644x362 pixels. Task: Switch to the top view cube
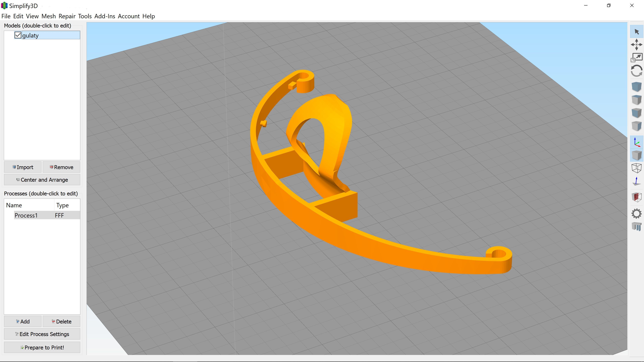(x=636, y=100)
